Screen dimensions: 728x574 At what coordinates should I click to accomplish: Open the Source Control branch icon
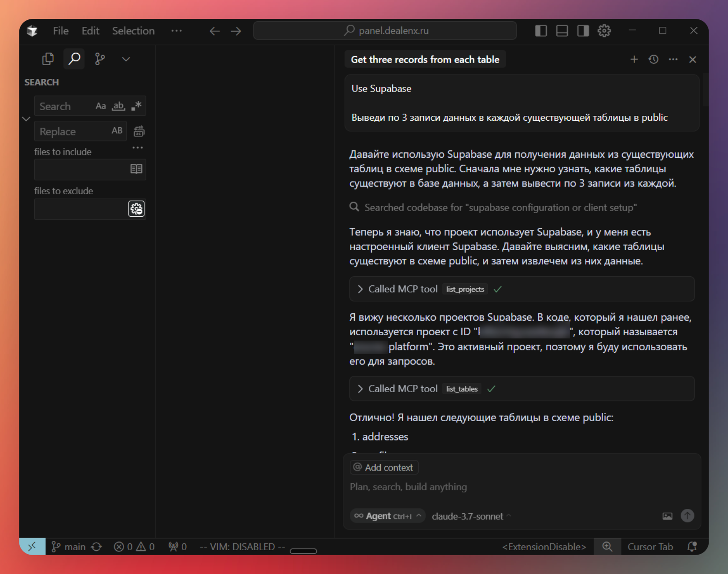[x=100, y=59]
